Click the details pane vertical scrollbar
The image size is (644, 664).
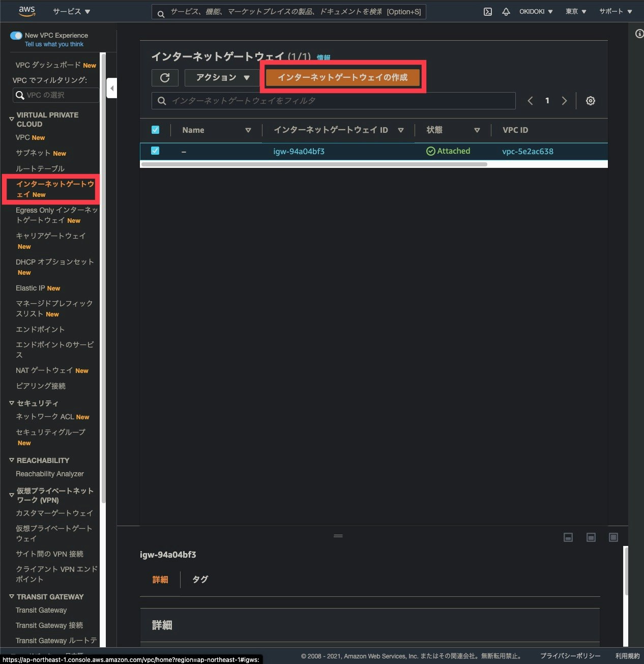(626, 570)
